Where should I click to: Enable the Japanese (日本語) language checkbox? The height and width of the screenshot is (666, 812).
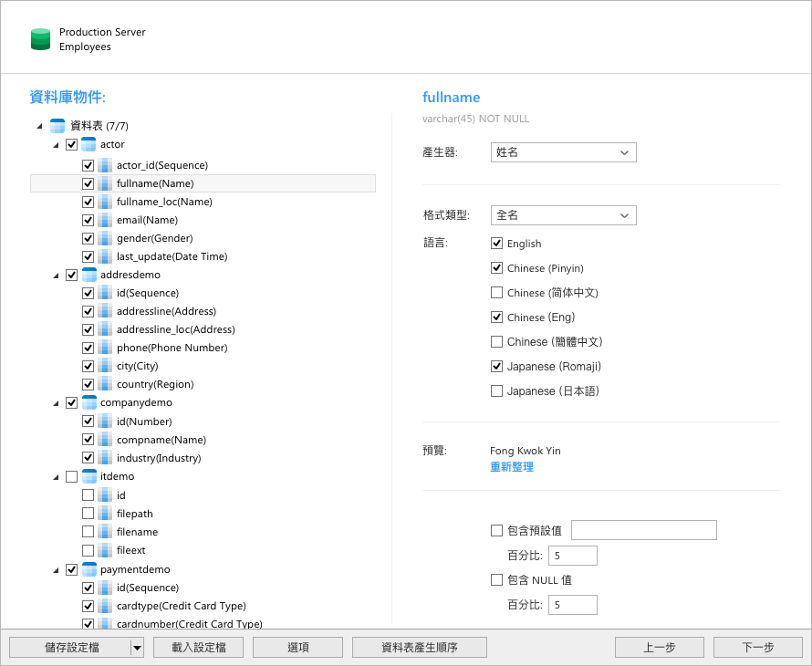click(x=496, y=391)
